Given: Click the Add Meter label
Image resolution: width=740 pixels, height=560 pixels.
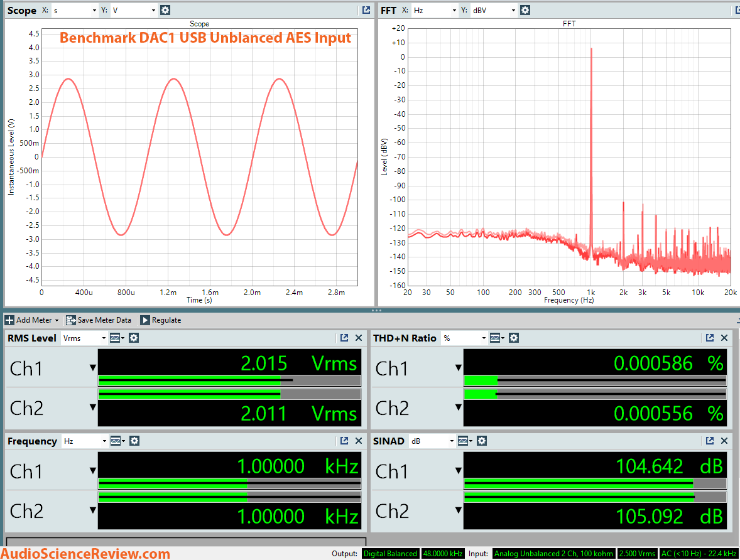Looking at the screenshot, I should (34, 320).
